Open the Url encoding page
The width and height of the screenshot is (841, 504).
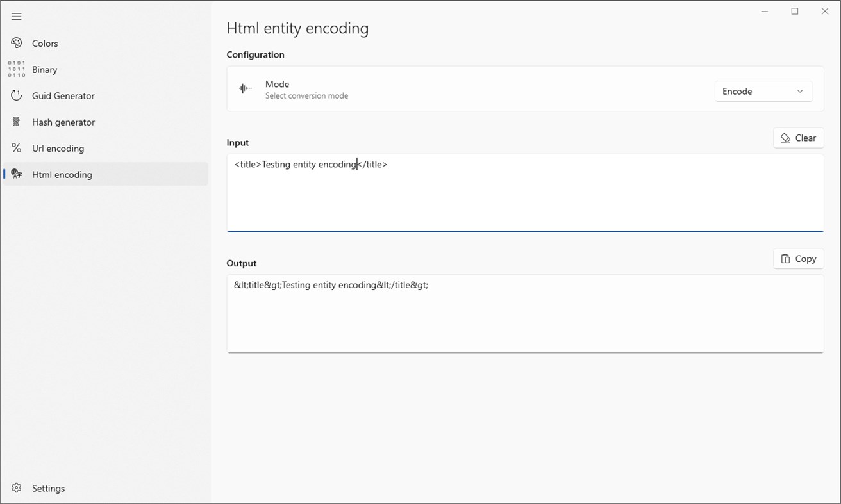pyautogui.click(x=58, y=149)
